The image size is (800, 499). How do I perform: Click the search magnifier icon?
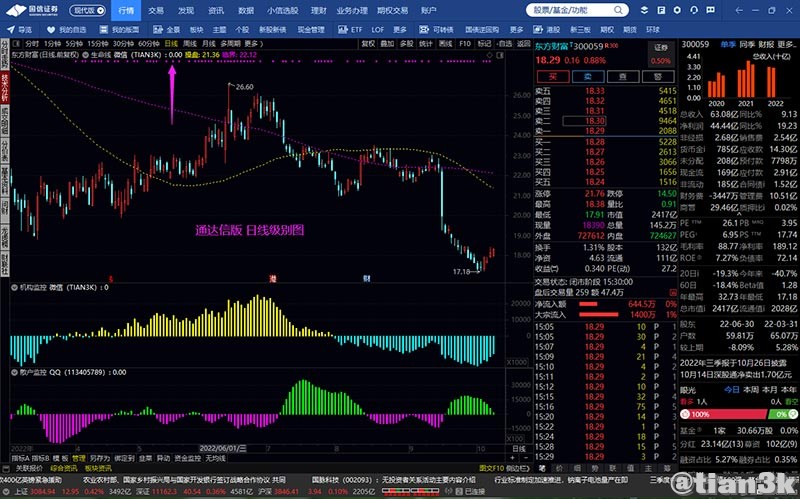(x=618, y=10)
